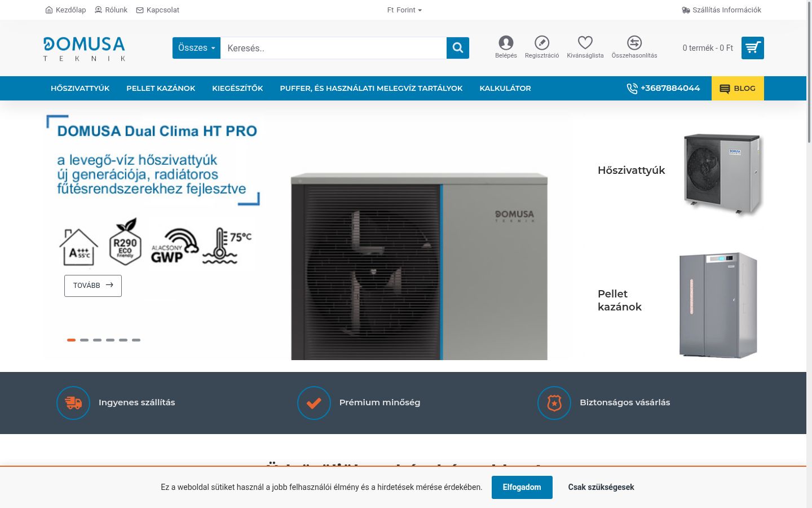Click the Prémium minőség checkmark icon
Screen dimensions: 812x508
point(314,403)
